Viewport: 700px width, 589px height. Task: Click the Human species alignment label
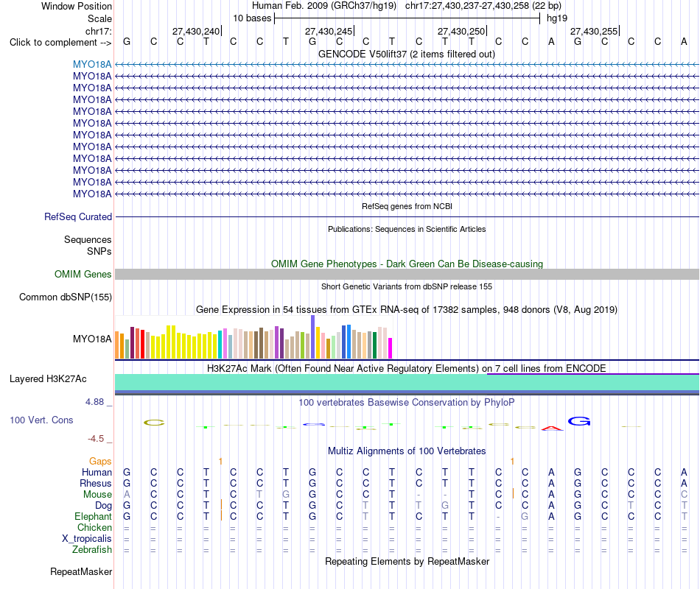(97, 472)
